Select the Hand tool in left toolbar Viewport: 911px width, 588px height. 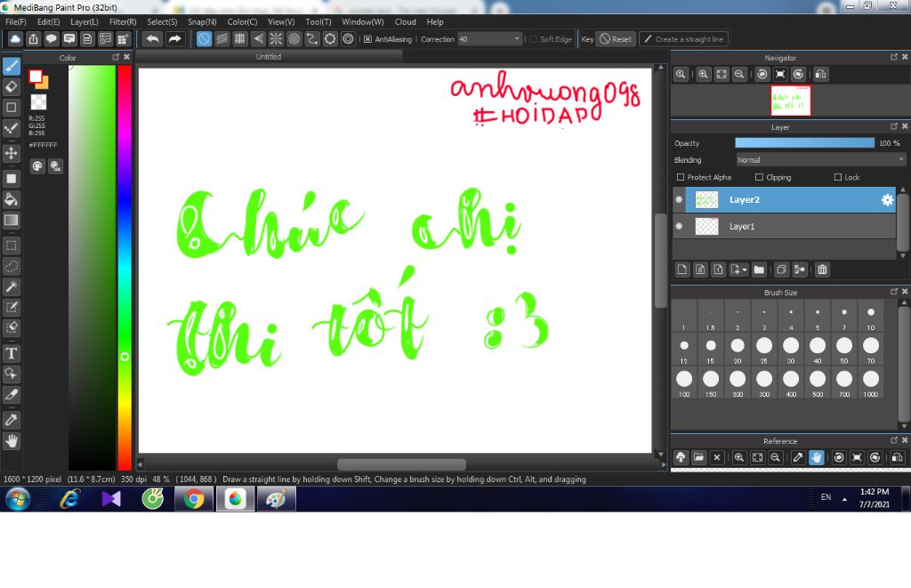(11, 441)
